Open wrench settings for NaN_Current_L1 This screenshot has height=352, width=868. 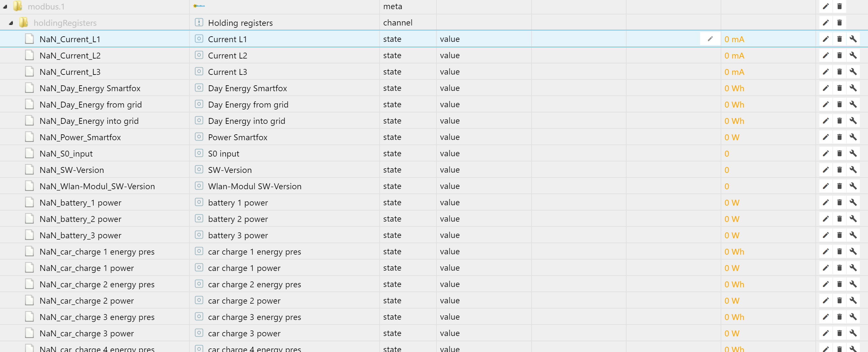coord(853,39)
